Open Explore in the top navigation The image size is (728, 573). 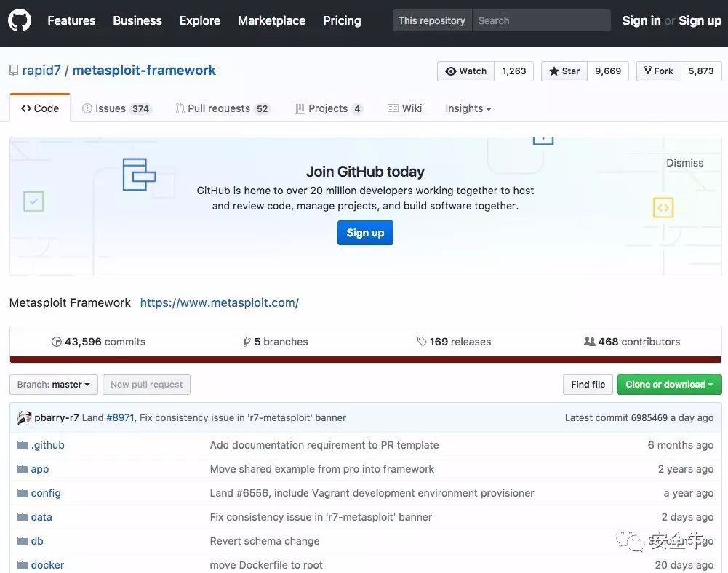200,20
